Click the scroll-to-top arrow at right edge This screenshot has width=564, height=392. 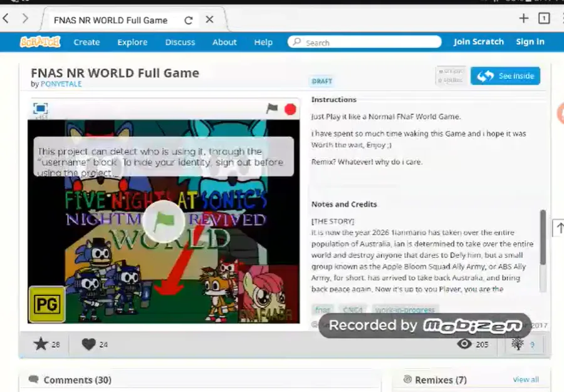[x=559, y=228]
